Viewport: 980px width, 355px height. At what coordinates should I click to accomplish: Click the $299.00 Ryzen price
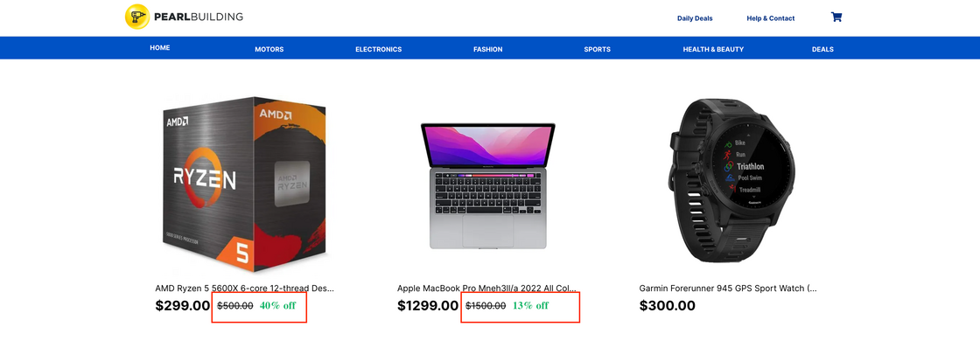[x=183, y=306]
